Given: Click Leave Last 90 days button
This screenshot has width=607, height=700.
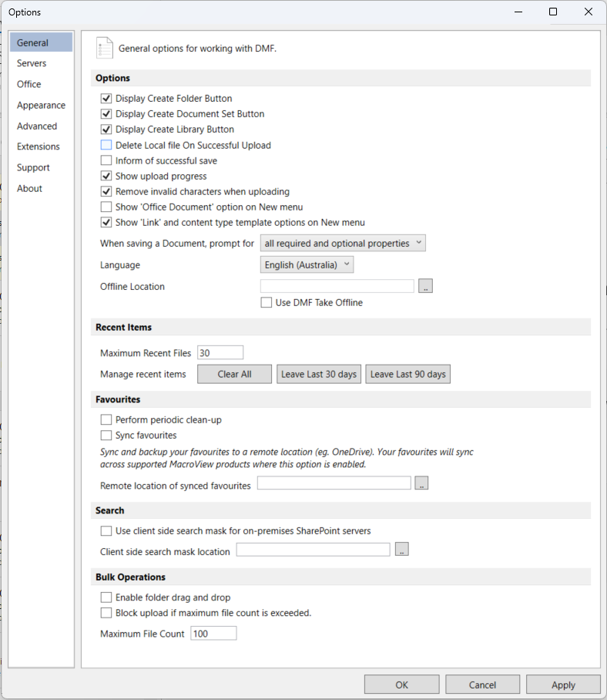Looking at the screenshot, I should (408, 374).
